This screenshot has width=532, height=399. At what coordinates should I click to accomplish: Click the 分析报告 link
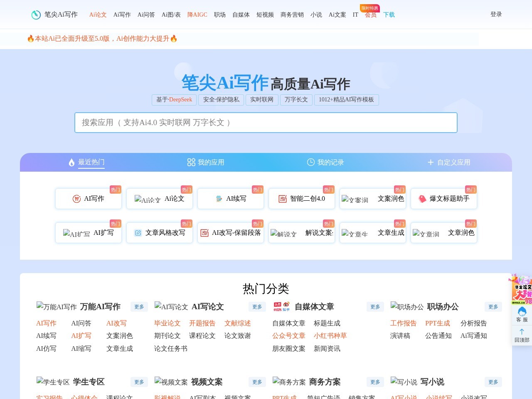click(x=474, y=323)
